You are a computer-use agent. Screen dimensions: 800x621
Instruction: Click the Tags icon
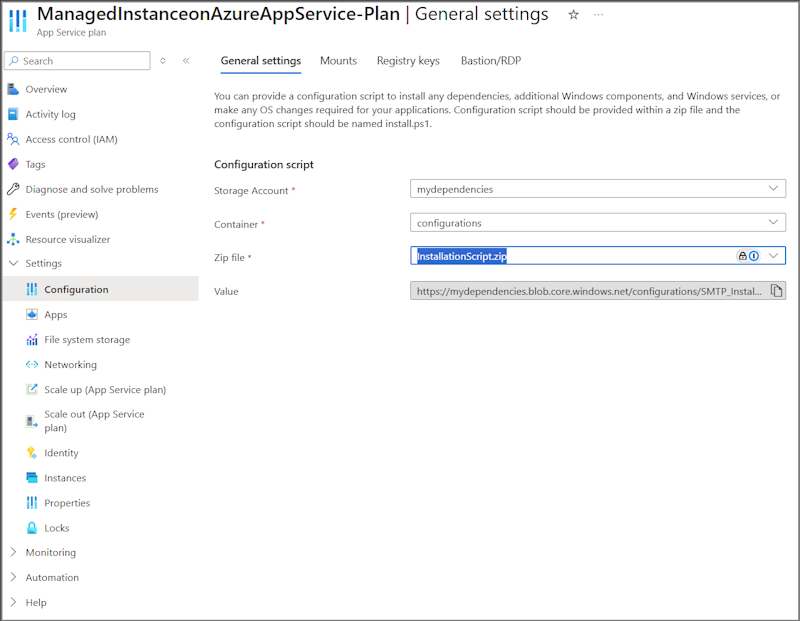pos(13,164)
